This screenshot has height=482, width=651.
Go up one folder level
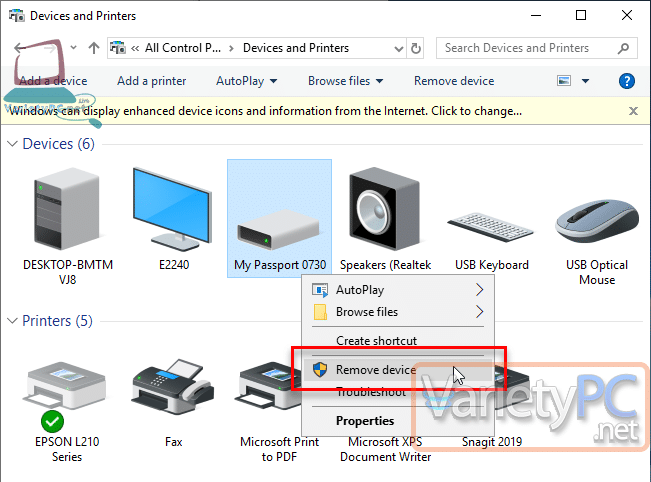point(94,48)
